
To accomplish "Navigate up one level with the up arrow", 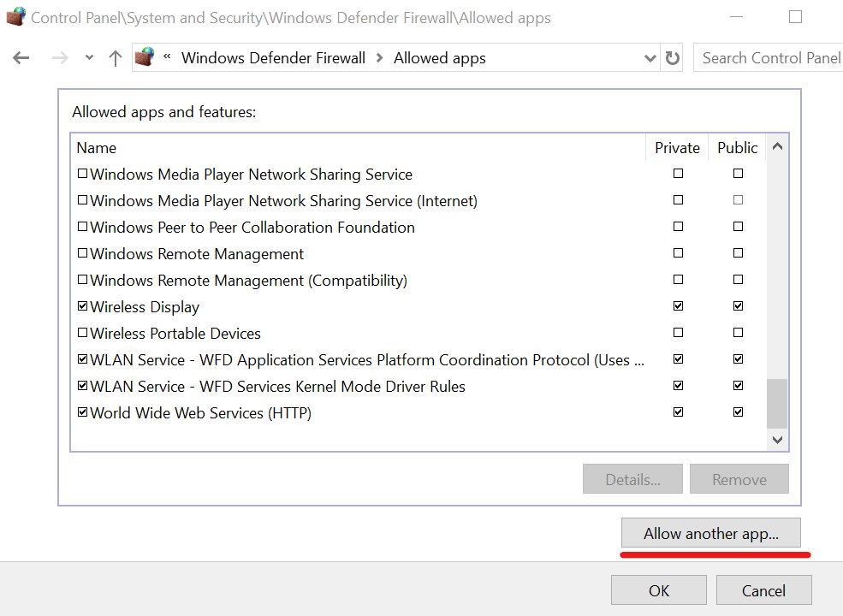I will [116, 57].
